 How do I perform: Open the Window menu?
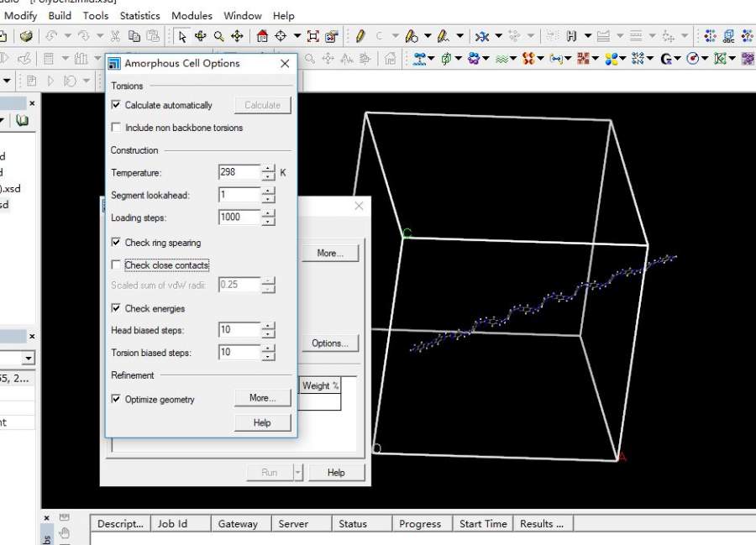coord(243,16)
